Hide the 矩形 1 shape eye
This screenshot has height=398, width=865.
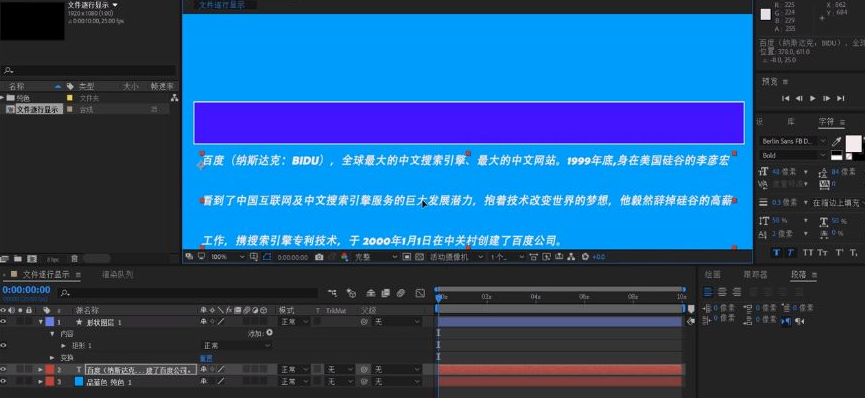point(4,346)
